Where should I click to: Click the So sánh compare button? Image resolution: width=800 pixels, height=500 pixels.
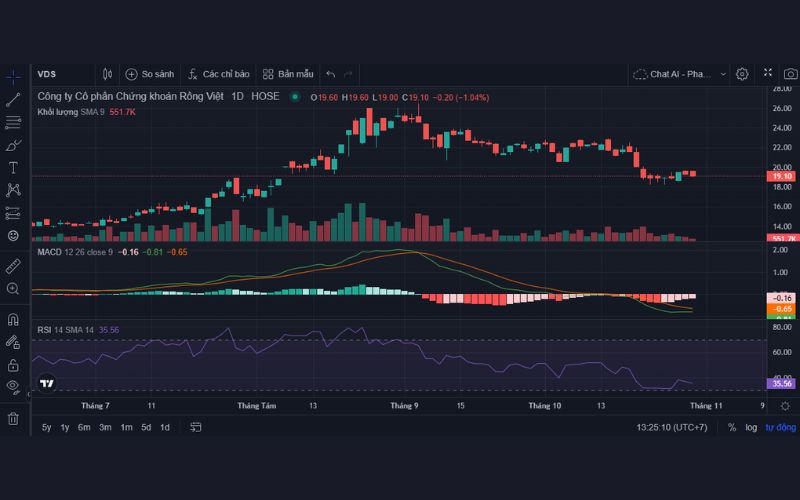pyautogui.click(x=150, y=74)
